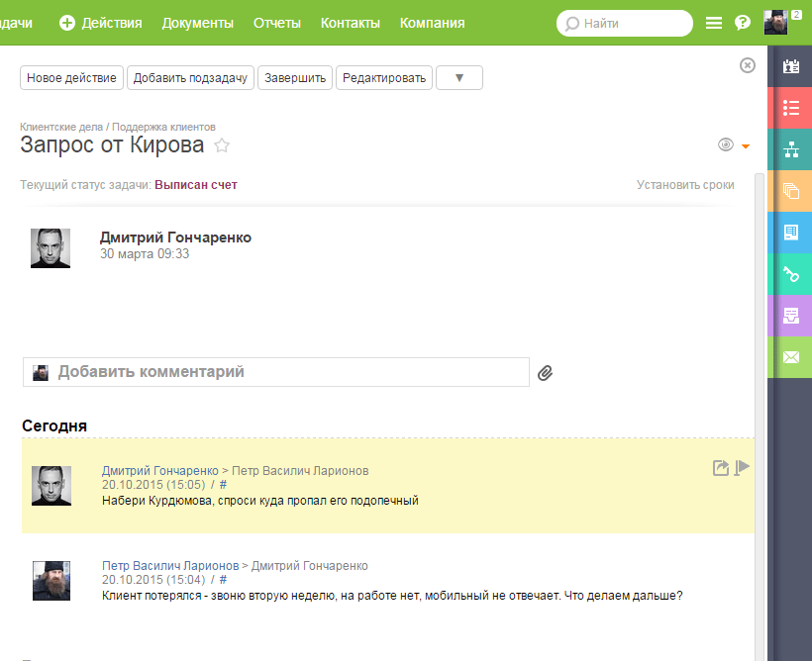Open the green envelope mail sidebar icon
812x661 pixels.
point(790,357)
